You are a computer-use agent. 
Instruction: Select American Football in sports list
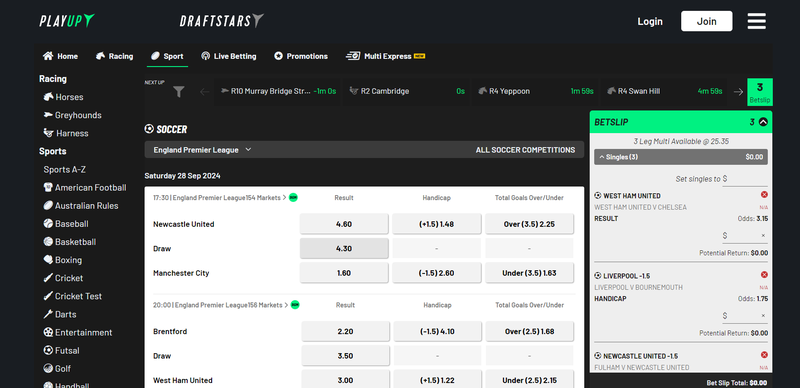click(85, 188)
